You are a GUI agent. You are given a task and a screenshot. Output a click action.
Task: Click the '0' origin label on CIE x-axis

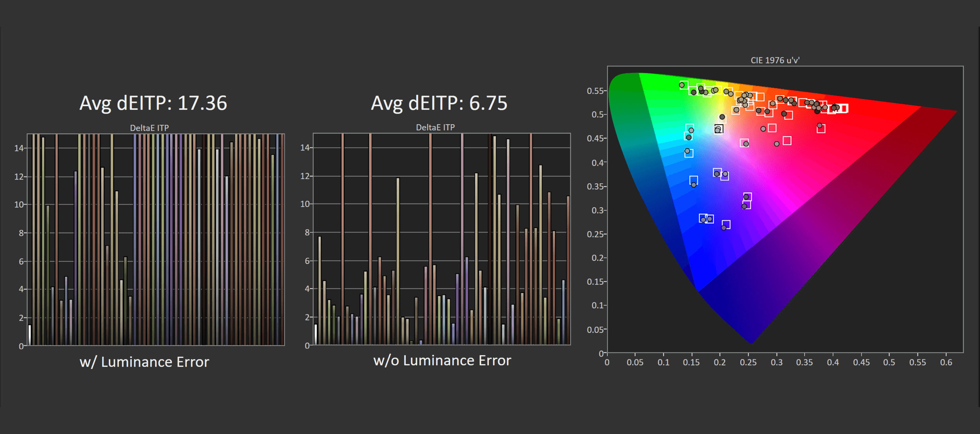(x=607, y=363)
